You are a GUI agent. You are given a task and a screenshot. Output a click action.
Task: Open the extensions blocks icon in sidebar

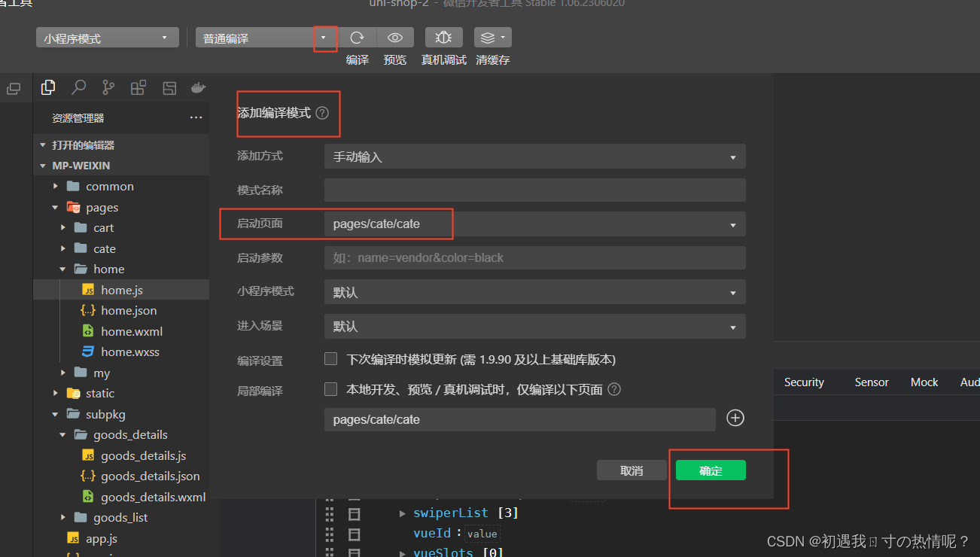(138, 87)
